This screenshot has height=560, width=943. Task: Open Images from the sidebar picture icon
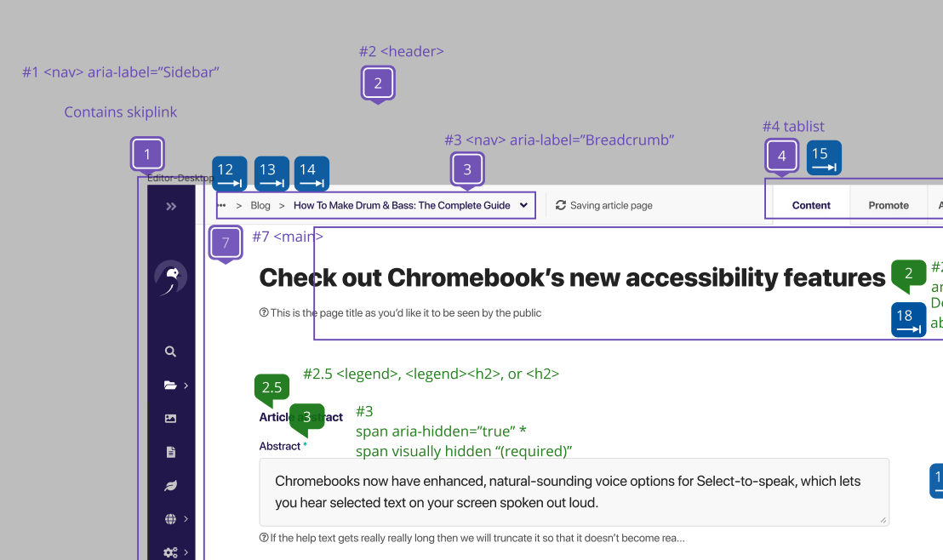point(171,419)
